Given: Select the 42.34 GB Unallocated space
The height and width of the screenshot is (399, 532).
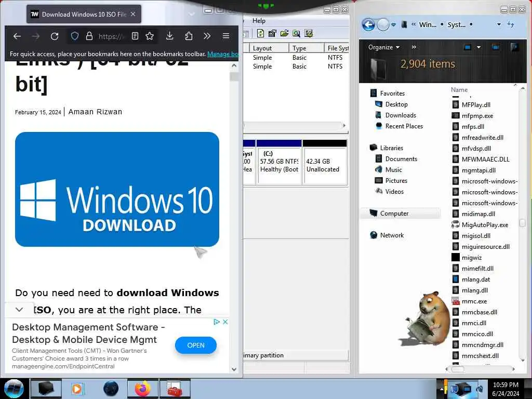Looking at the screenshot, I should 325,162.
